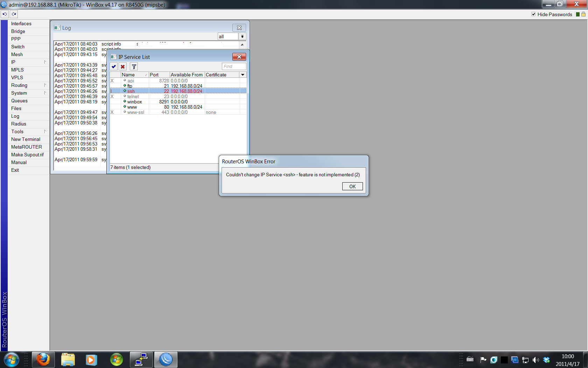Click OK on the RouterOS WinBox Error

[352, 186]
